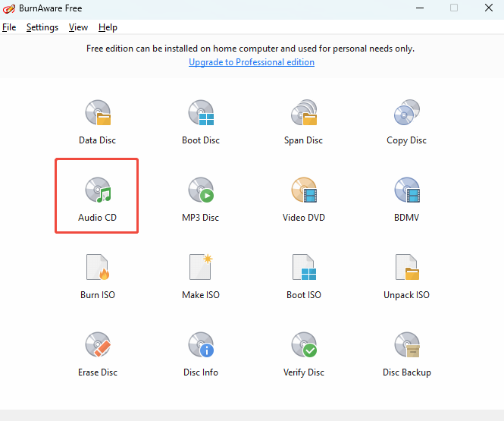Open the Erase Disc tool

coord(97,346)
